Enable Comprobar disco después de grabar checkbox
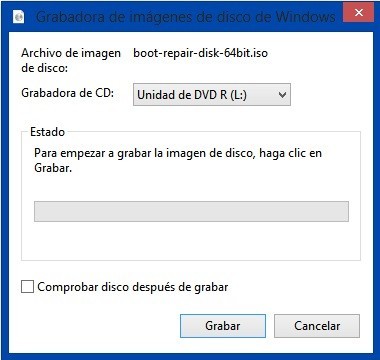Viewport: 380px width, 360px height. 27,287
